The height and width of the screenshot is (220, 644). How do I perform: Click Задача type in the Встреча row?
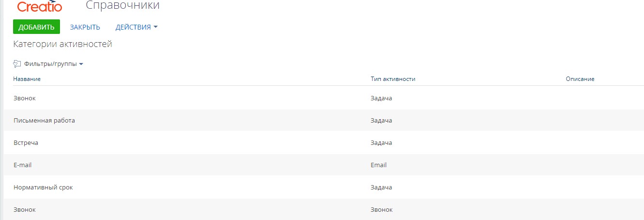[381, 143]
